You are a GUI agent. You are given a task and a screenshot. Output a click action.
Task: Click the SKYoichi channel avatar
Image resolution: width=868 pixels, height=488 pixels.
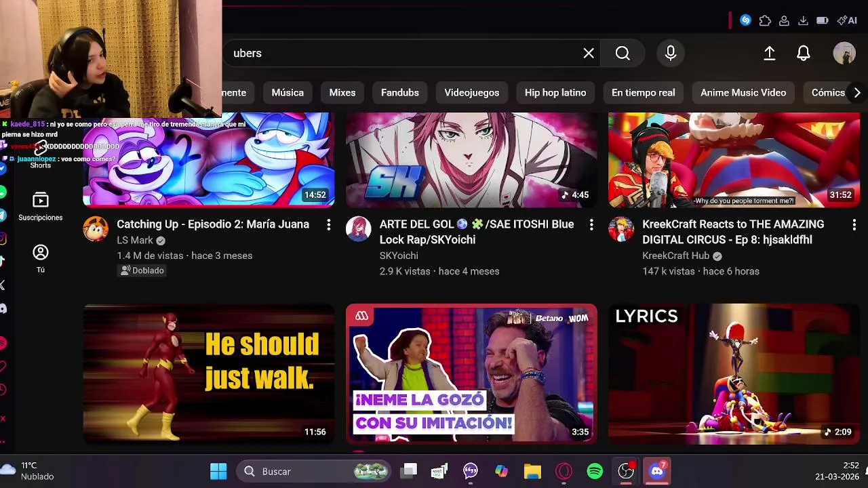click(358, 229)
